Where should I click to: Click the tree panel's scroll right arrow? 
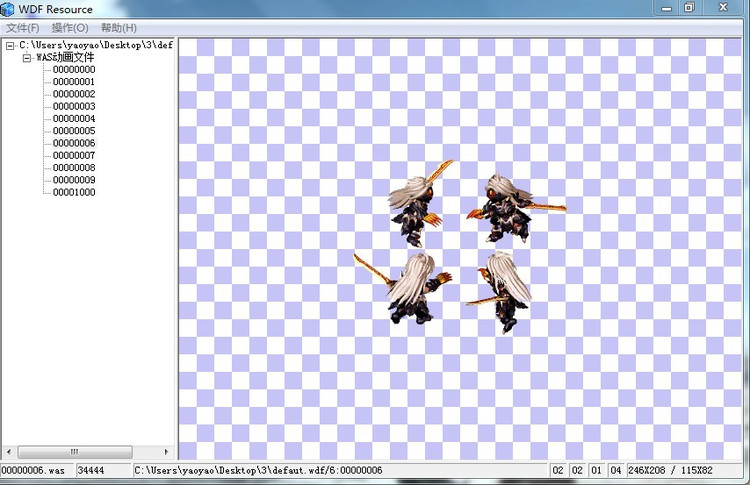pyautogui.click(x=166, y=452)
